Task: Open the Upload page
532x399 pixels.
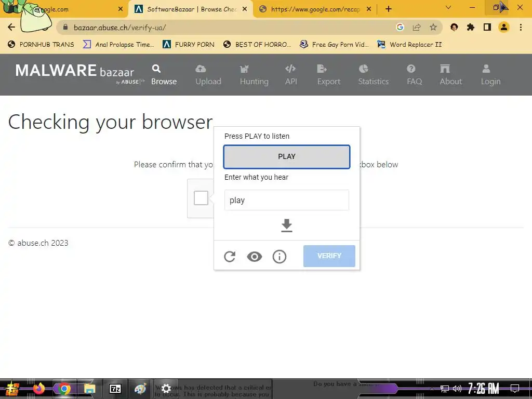Action: tap(208, 75)
